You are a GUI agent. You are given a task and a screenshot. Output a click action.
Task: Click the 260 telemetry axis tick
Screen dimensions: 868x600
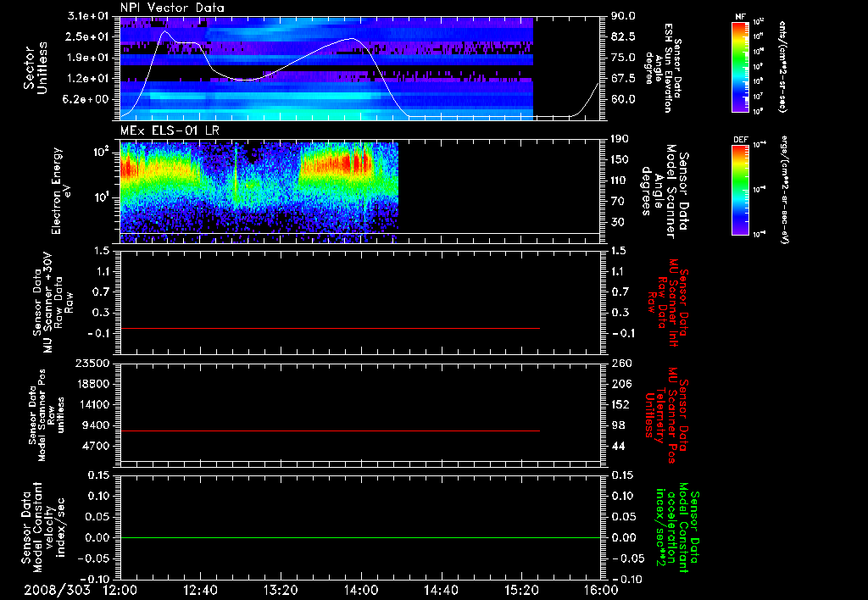621,364
